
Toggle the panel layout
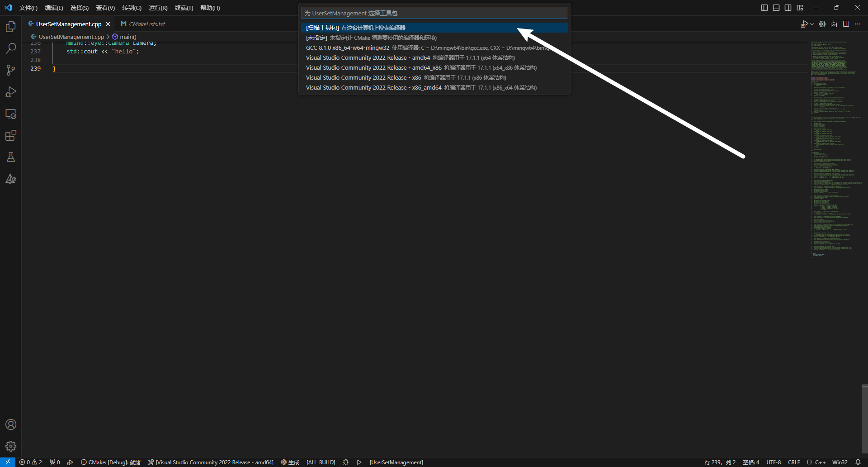[x=776, y=8]
